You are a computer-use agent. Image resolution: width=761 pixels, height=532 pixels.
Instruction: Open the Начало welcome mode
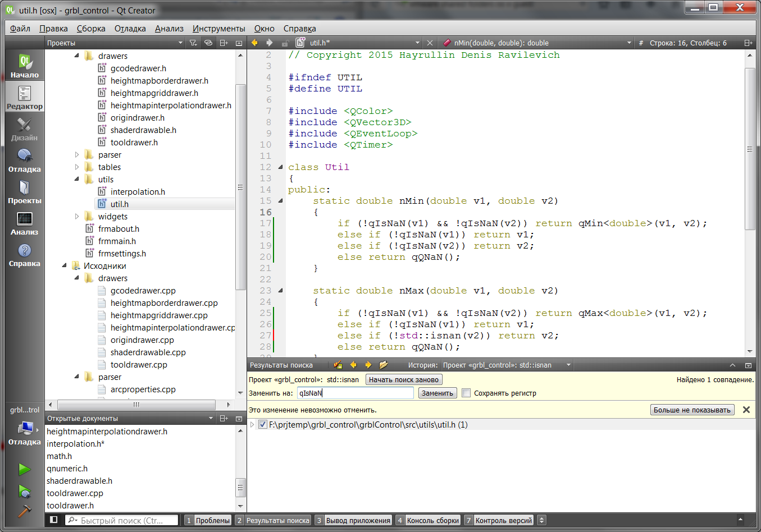[25, 66]
